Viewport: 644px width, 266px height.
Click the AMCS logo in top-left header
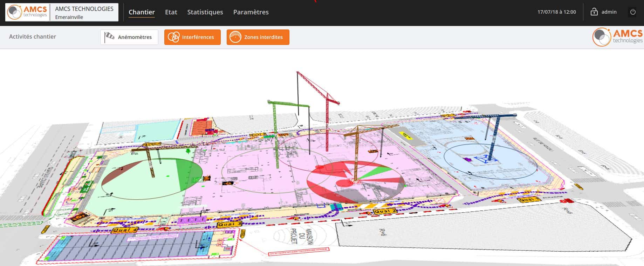(28, 12)
